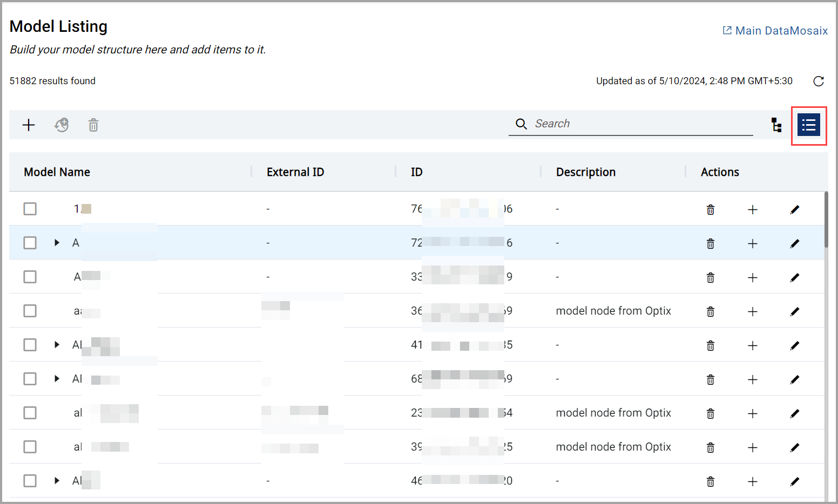Expand the highlighted row A tree node
838x504 pixels.
coord(57,243)
